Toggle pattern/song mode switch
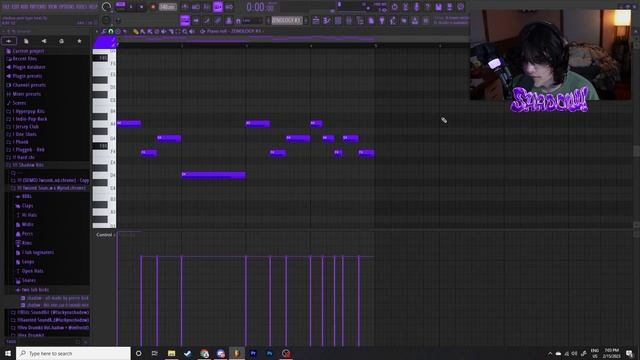The height and width of the screenshot is (360, 640). click(121, 5)
